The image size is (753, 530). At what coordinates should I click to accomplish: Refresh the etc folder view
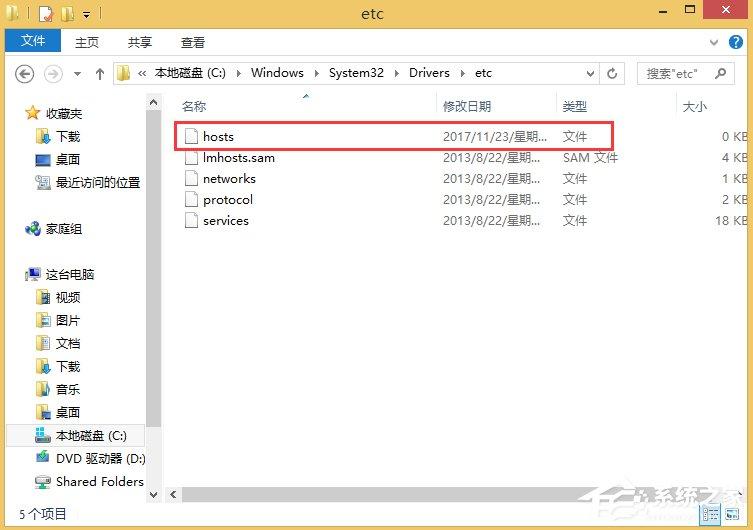coord(612,74)
